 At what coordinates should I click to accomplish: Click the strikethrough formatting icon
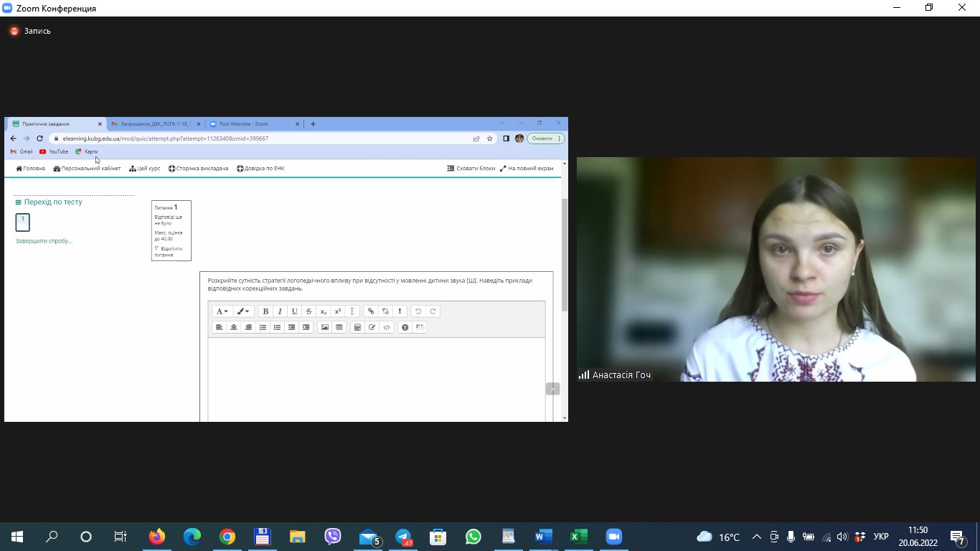tap(308, 311)
